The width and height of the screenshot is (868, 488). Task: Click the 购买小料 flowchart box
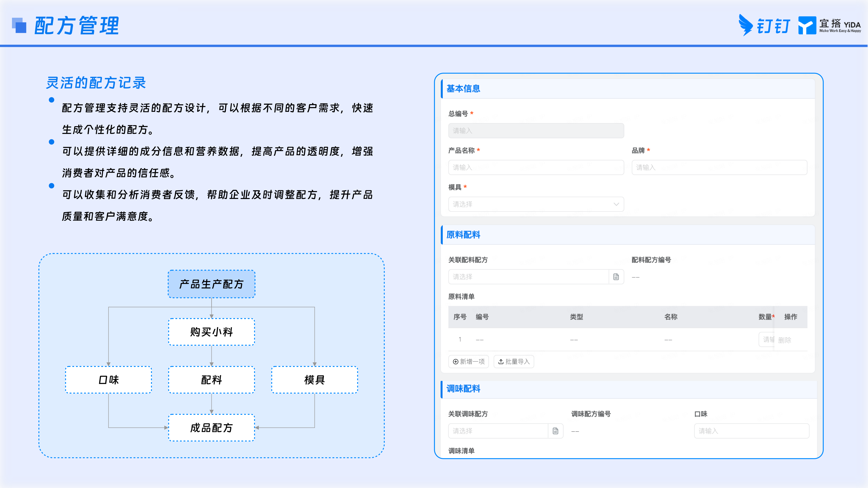pyautogui.click(x=212, y=332)
